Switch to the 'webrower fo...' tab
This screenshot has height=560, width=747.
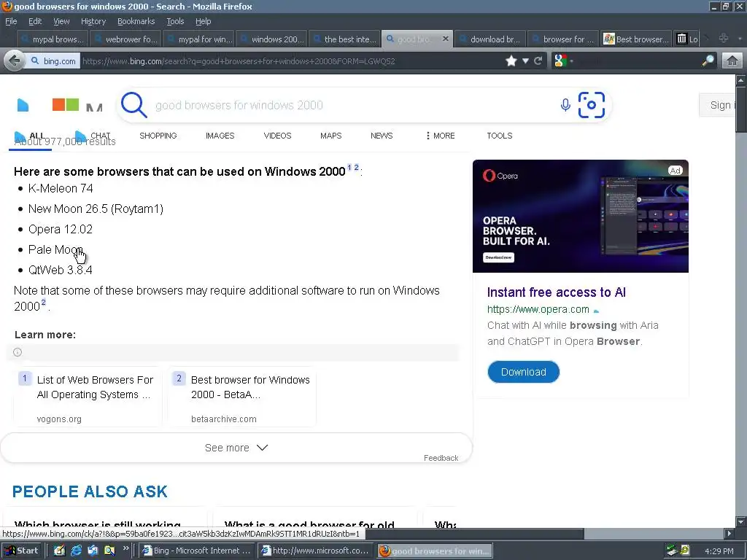(125, 39)
